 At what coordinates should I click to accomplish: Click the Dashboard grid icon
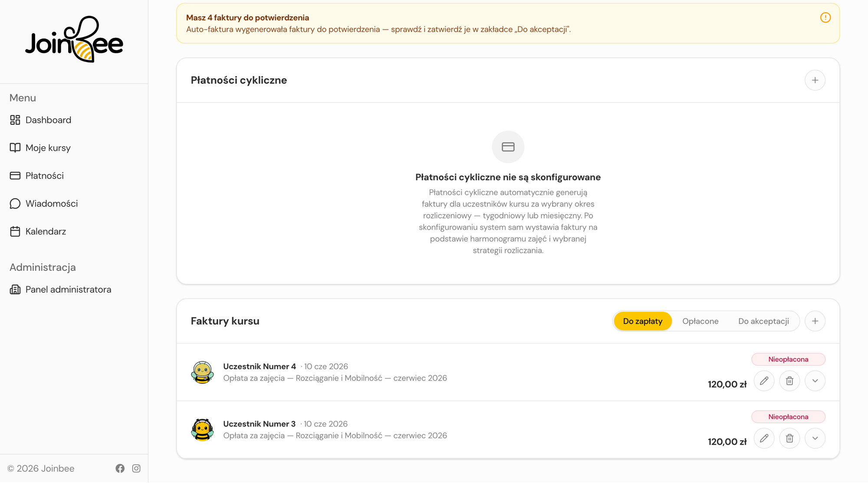click(15, 120)
